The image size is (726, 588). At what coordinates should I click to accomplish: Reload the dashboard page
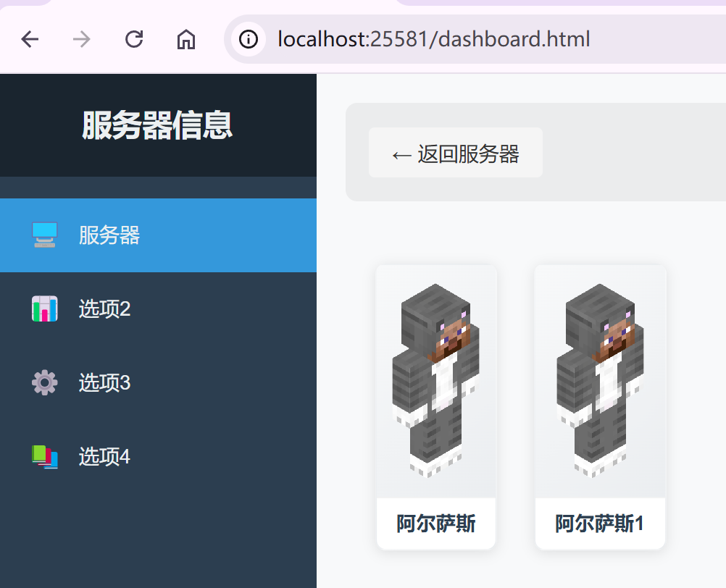point(134,39)
